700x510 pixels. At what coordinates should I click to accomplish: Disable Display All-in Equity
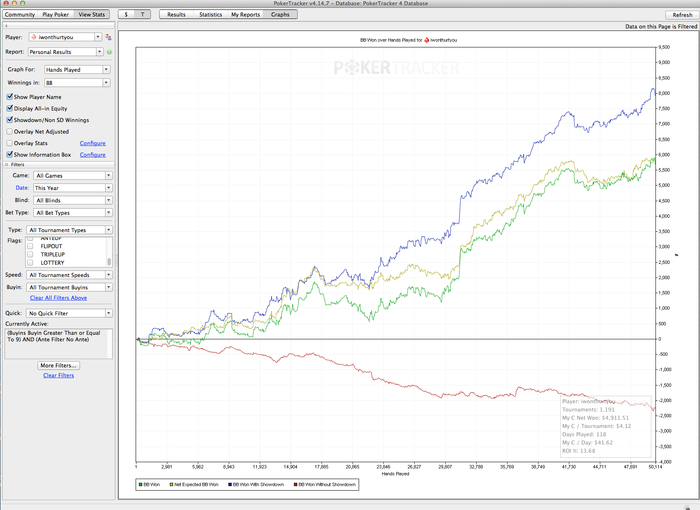click(x=9, y=108)
